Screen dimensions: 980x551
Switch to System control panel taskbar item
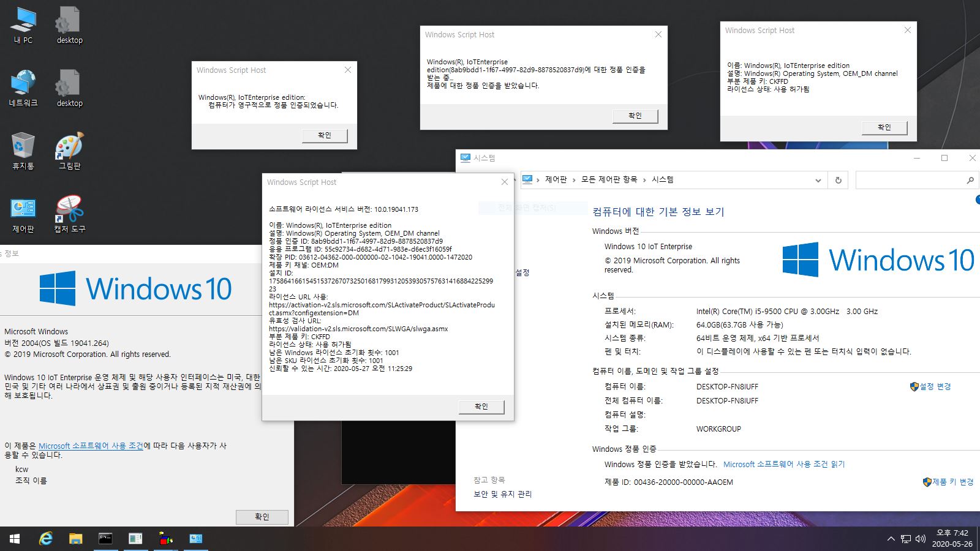[x=195, y=539]
